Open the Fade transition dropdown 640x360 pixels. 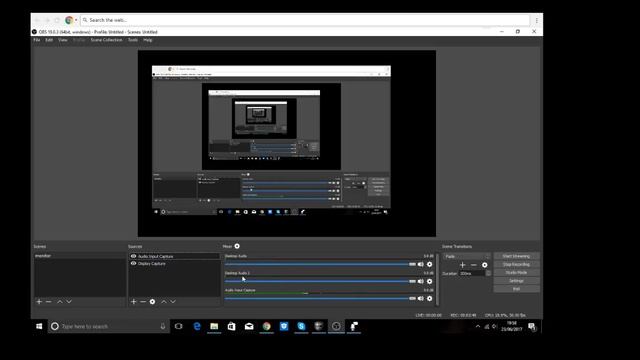coord(467,256)
